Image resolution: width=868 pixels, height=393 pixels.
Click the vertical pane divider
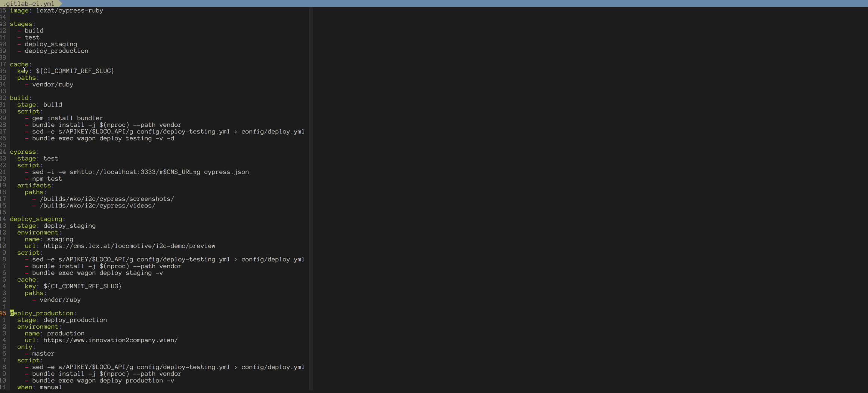(312, 187)
